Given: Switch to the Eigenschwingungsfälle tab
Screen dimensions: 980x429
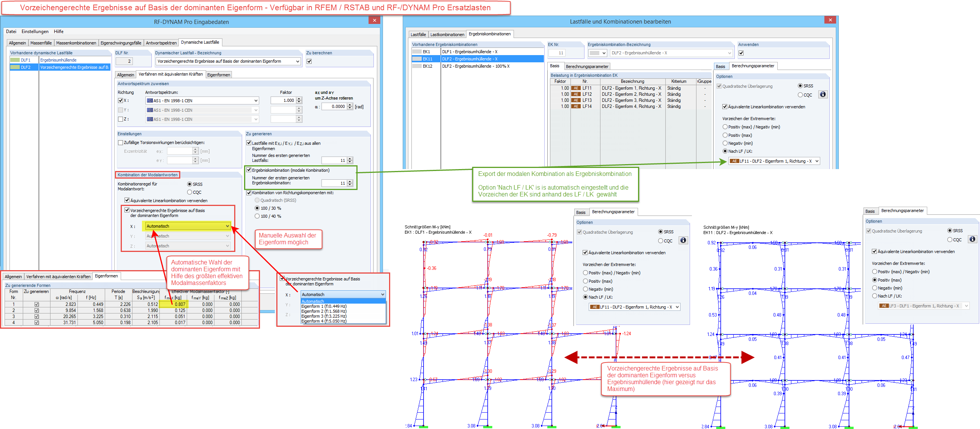Looking at the screenshot, I should [121, 43].
